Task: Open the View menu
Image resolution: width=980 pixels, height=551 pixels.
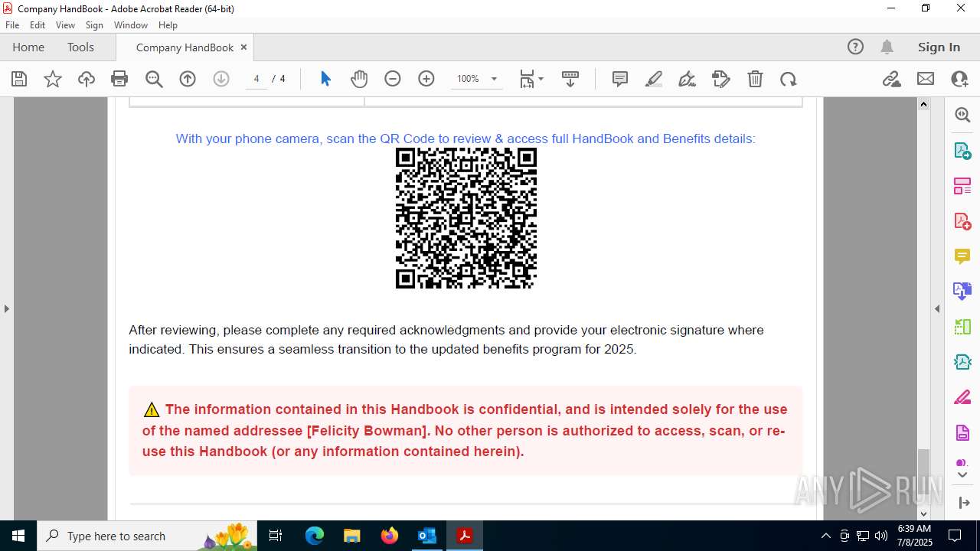Action: tap(65, 25)
